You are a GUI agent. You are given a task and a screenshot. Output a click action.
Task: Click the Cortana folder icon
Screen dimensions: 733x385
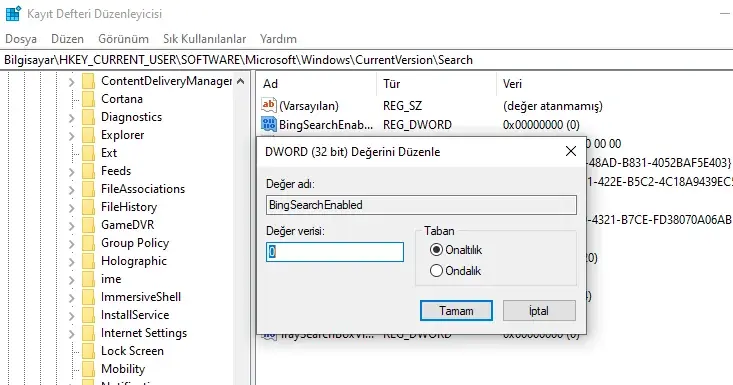88,99
